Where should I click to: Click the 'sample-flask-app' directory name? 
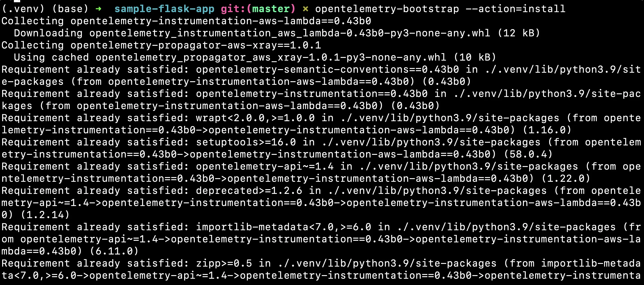point(164,9)
